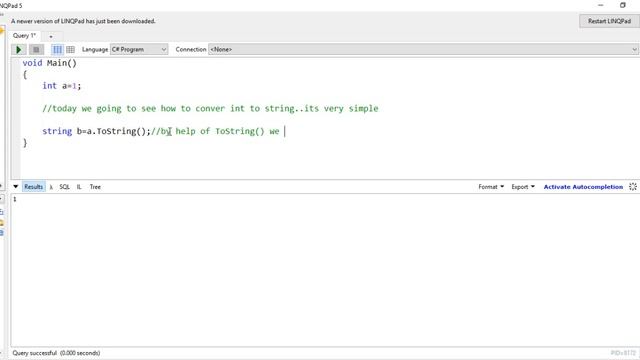Click the 'int a=1;' code line
640x360 pixels.
click(62, 86)
